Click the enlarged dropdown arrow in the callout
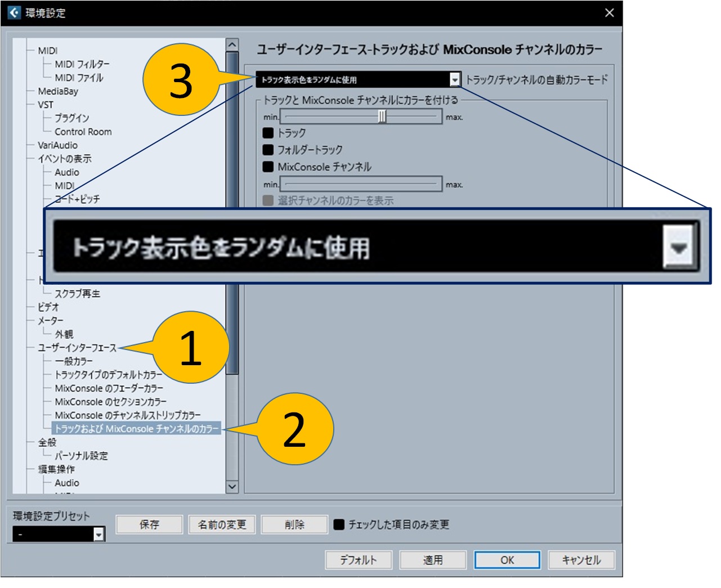 point(679,247)
